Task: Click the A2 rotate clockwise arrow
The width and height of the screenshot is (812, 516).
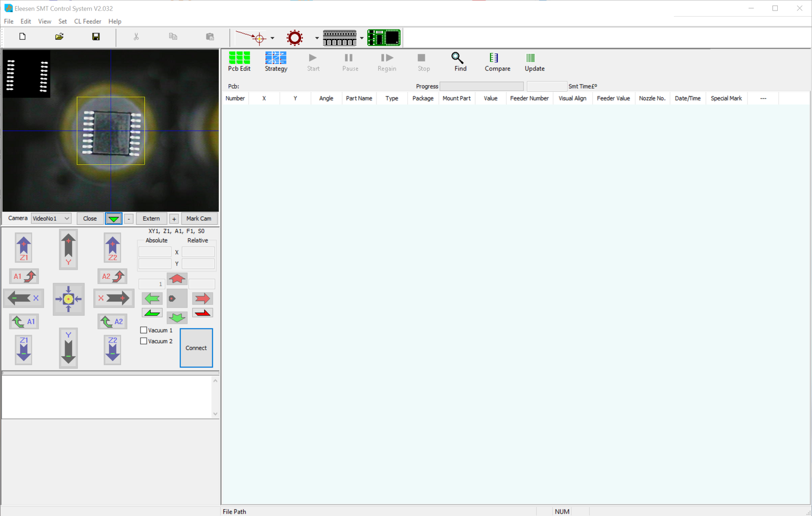Action: (112, 276)
